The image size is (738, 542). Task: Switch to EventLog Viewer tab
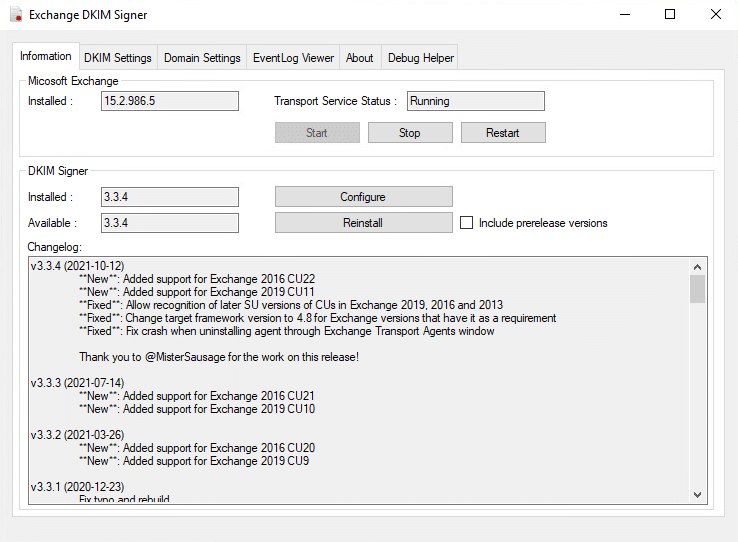[x=293, y=58]
